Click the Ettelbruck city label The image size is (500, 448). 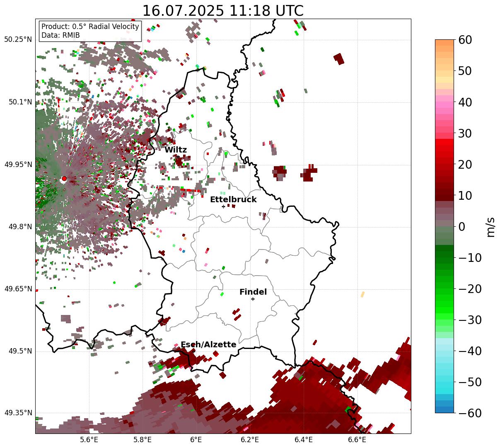pos(233,200)
